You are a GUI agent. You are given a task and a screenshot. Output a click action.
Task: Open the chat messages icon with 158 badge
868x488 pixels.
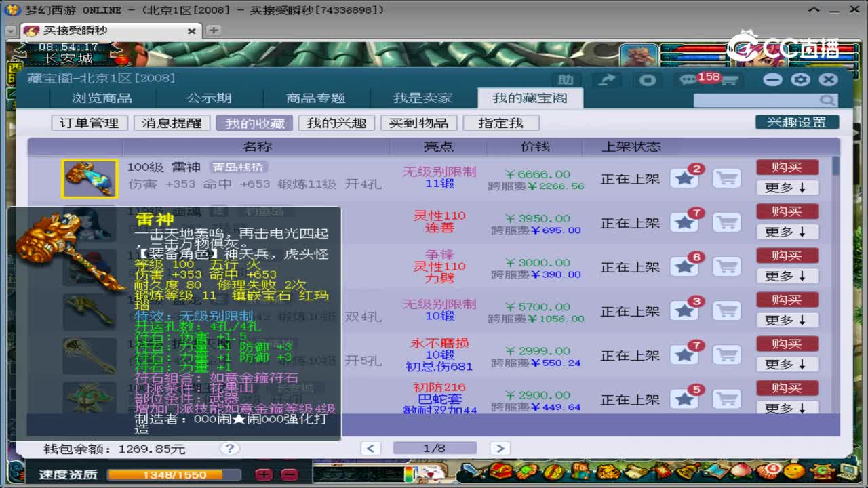pos(688,80)
